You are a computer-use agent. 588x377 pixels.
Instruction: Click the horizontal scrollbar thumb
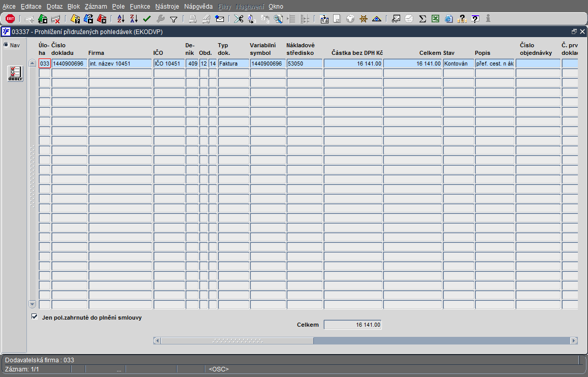237,340
